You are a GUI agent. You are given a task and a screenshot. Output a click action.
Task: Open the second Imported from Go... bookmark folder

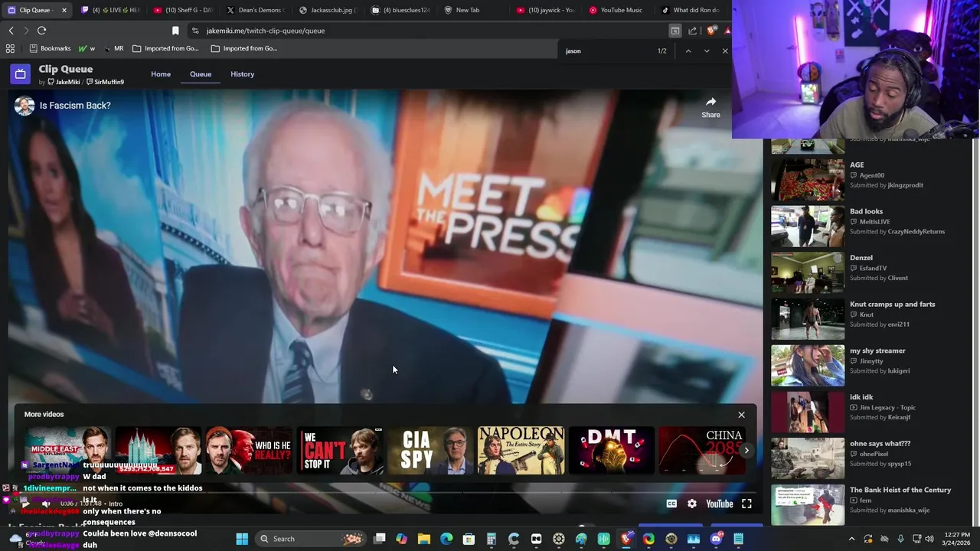[x=244, y=48]
